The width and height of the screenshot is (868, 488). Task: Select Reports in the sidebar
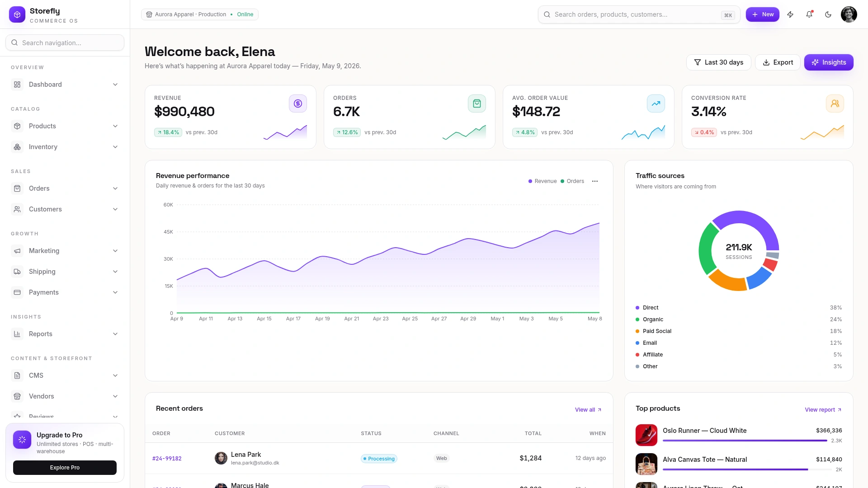coord(65,334)
